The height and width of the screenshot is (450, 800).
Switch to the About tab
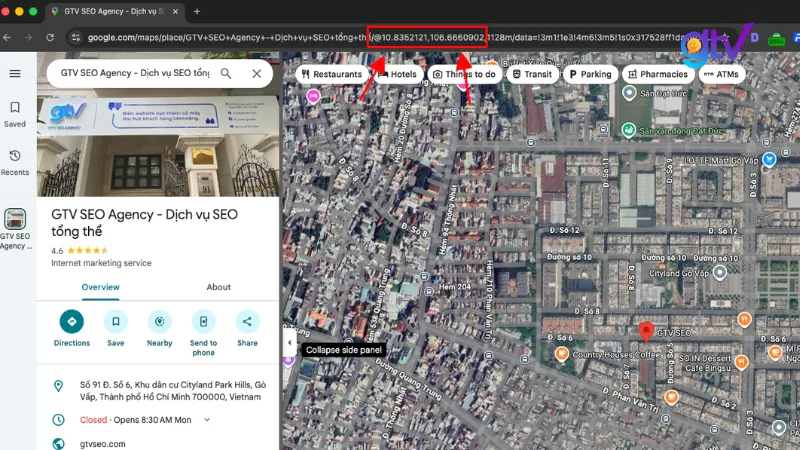[218, 287]
